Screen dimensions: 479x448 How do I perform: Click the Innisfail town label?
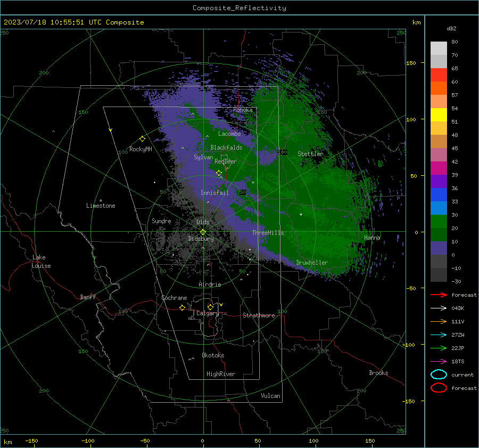pos(214,193)
